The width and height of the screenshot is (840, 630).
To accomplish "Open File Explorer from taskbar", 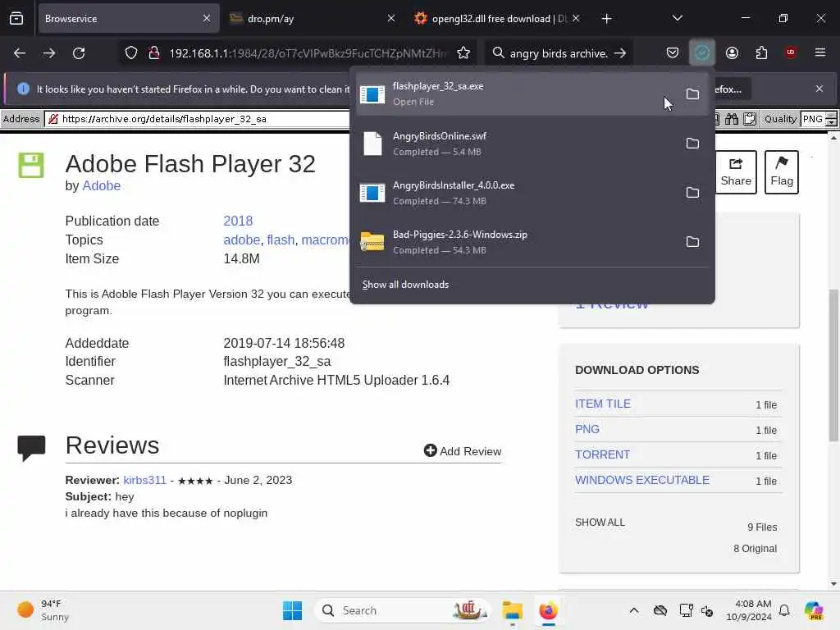I will point(512,610).
